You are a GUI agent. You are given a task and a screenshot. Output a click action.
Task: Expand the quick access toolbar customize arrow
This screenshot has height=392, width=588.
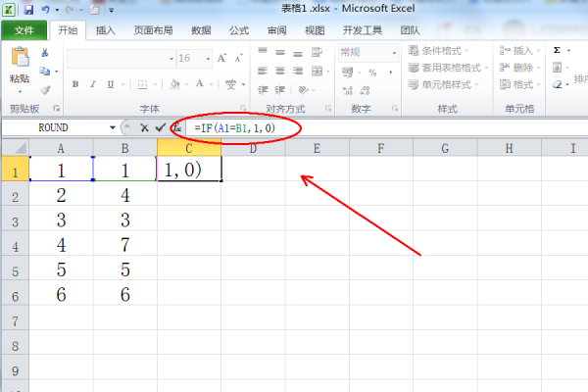coord(111,11)
